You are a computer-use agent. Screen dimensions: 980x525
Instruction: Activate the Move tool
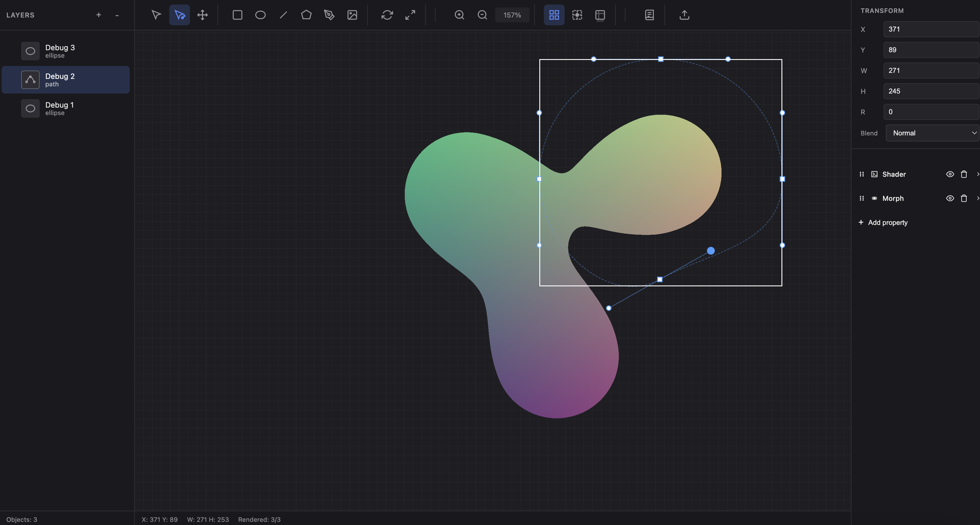(x=202, y=15)
